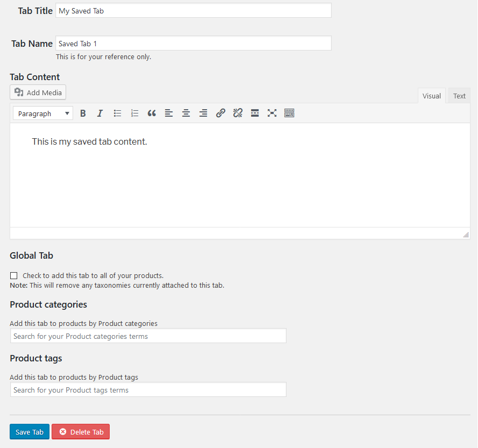Click the Remove link icon
The image size is (478, 448).
click(238, 113)
